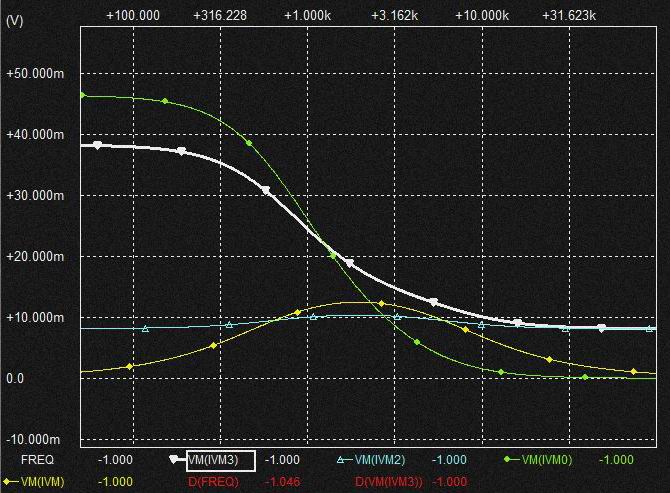Click the +31.623k frequency axis label
This screenshot has width=670, height=493.
point(568,16)
